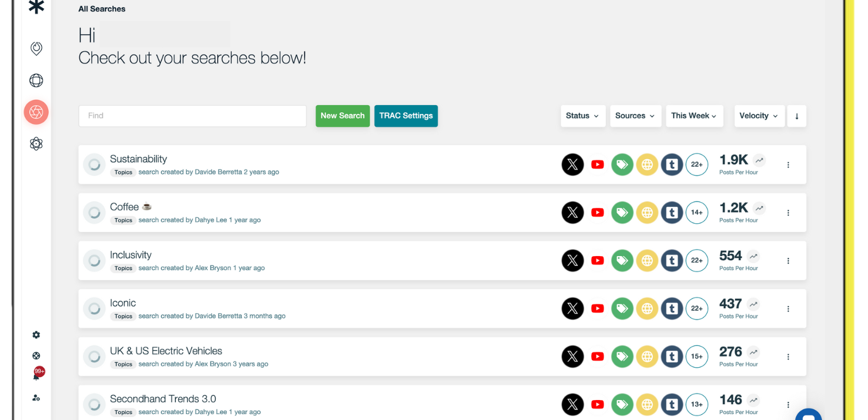Viewport: 868px width, 420px height.
Task: Expand the Status filter dropdown
Action: (x=582, y=116)
